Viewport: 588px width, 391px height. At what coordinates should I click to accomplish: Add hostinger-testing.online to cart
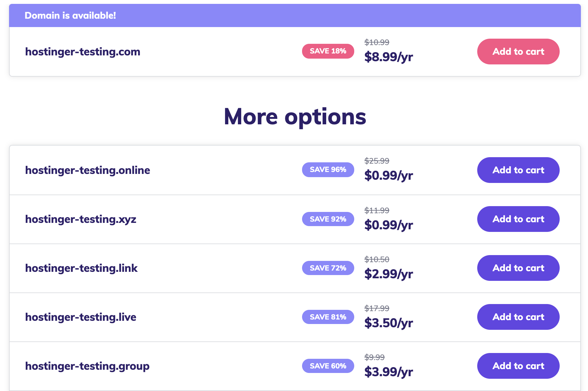pyautogui.click(x=518, y=170)
